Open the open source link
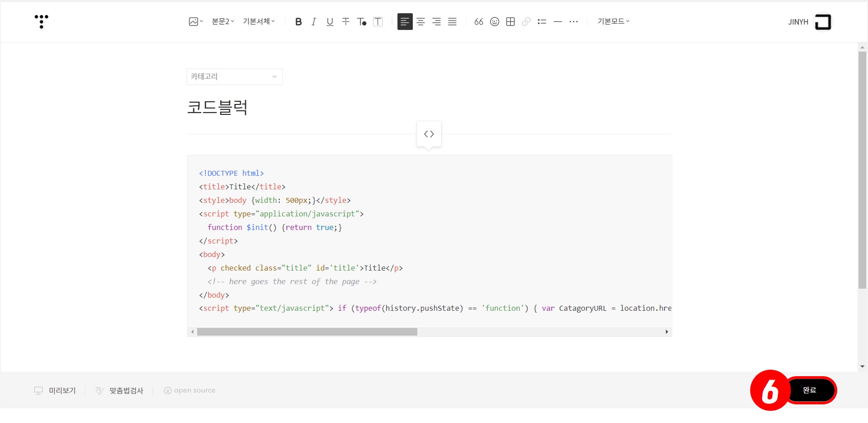This screenshot has height=423, width=868. click(190, 390)
